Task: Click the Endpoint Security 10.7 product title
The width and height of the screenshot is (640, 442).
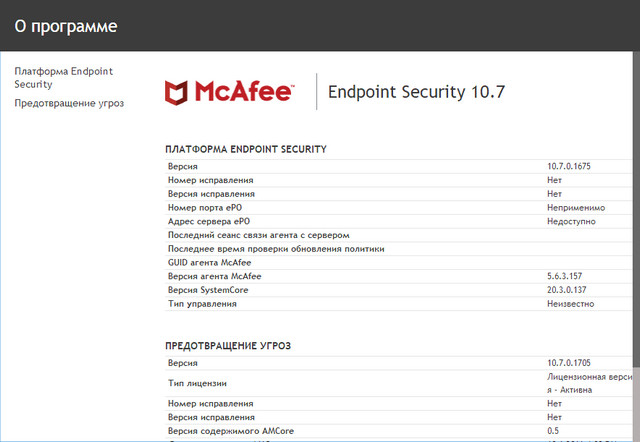Action: [417, 92]
